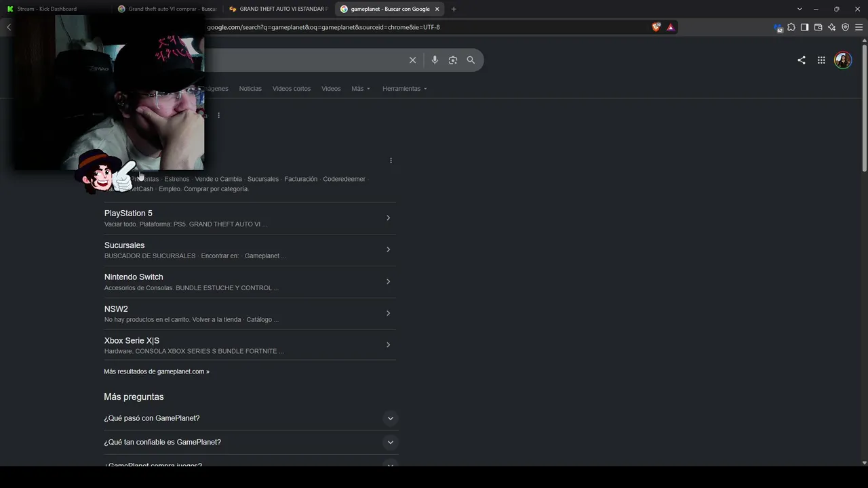Viewport: 868px width, 488px height.
Task: Open the Sucursales sitelink title
Action: (x=124, y=245)
